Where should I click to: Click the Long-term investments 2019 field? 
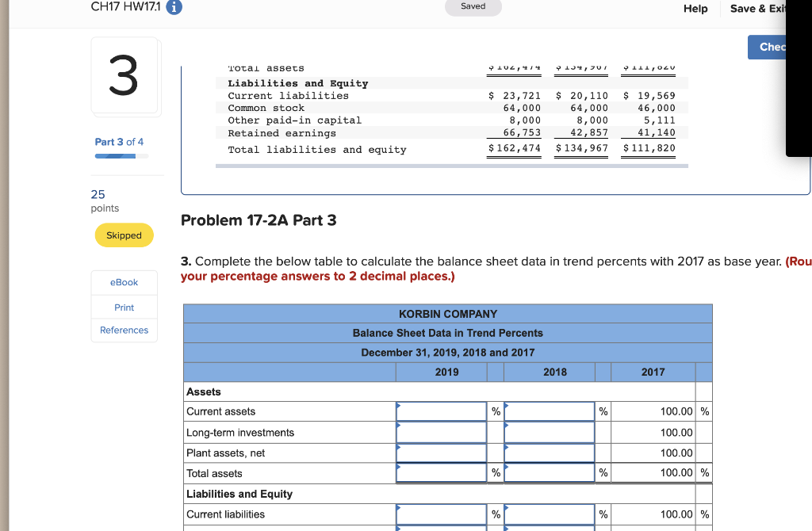coord(441,432)
